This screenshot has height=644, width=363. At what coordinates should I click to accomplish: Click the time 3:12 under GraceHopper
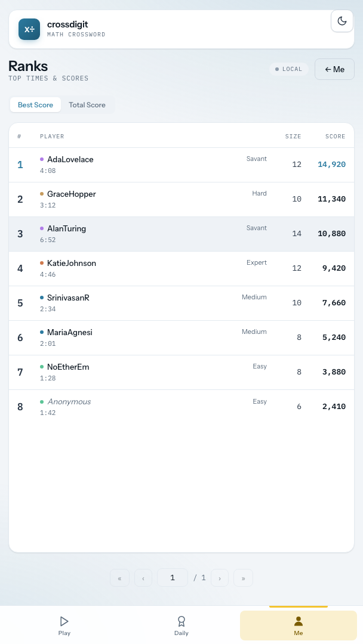48,205
